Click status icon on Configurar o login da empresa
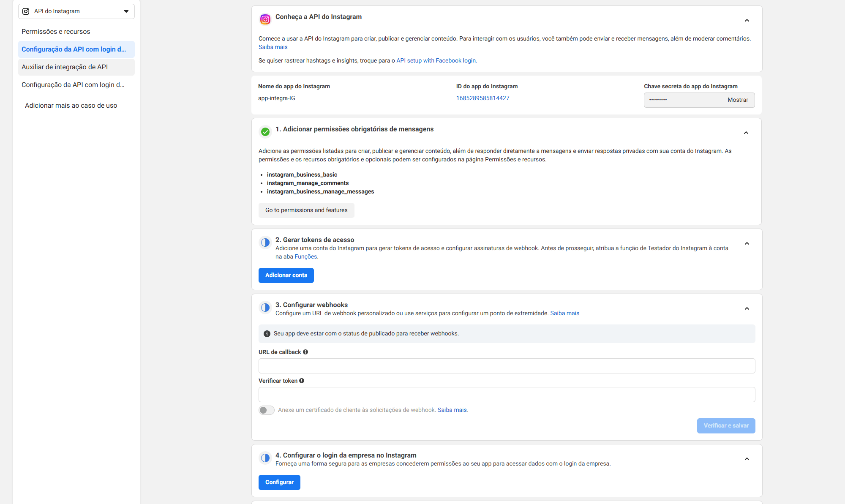 coord(265,458)
